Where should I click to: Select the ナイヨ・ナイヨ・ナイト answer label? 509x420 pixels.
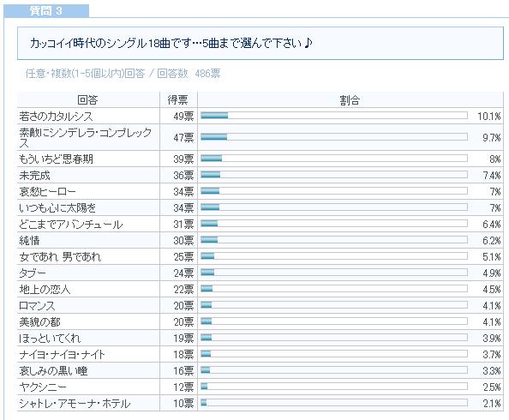pos(62,354)
